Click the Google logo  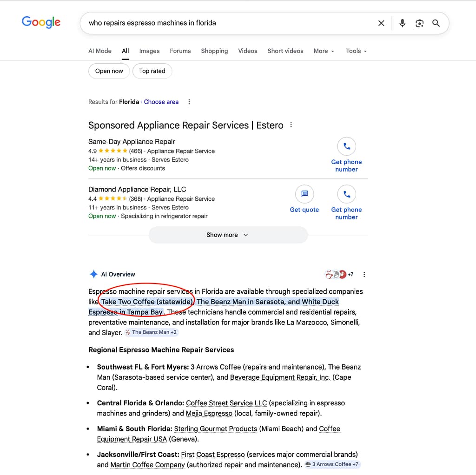[41, 22]
